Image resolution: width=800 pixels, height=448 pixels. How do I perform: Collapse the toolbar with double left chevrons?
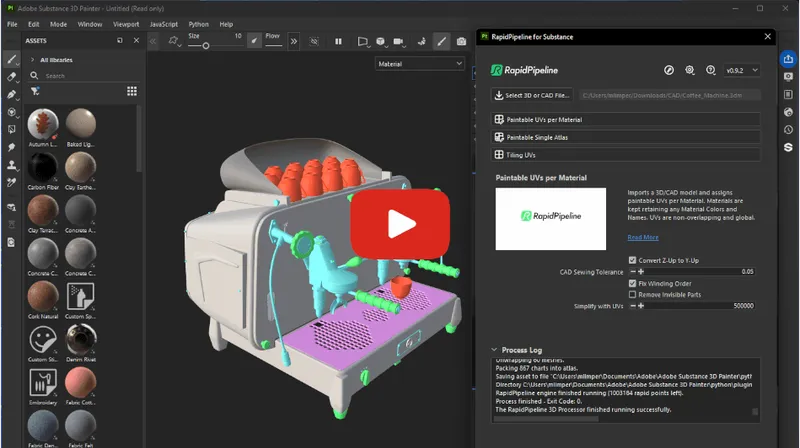(153, 41)
